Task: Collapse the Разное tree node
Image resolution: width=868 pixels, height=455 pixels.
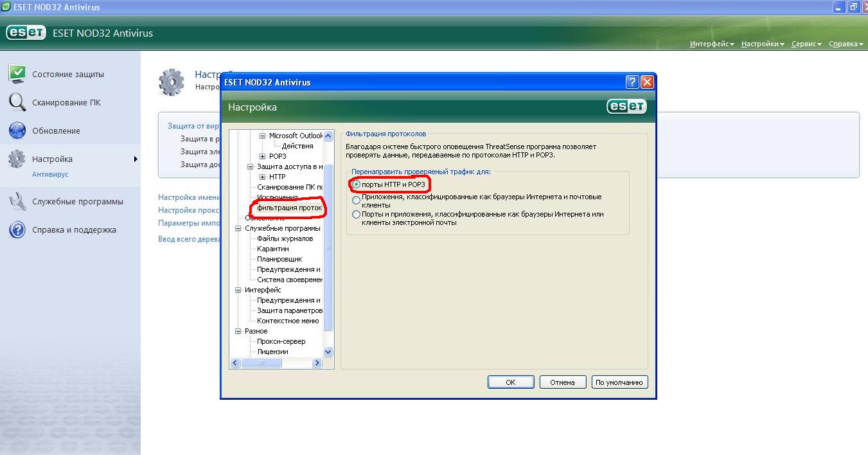Action: coord(238,331)
